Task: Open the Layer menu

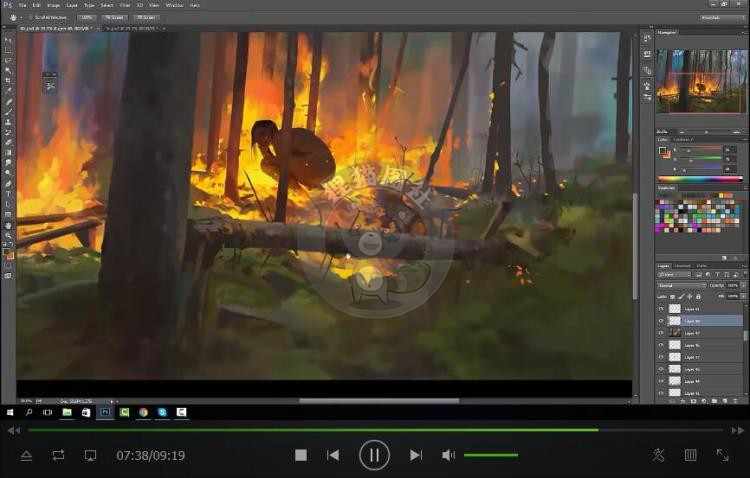Action: 72,5
